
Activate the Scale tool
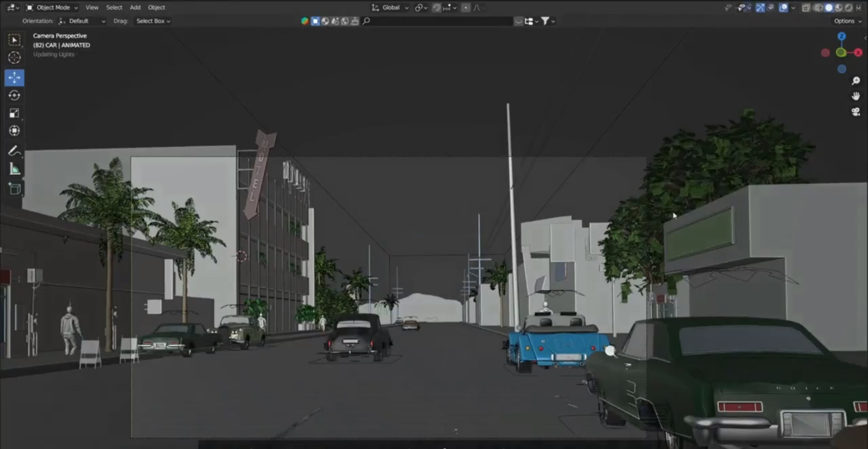click(14, 113)
